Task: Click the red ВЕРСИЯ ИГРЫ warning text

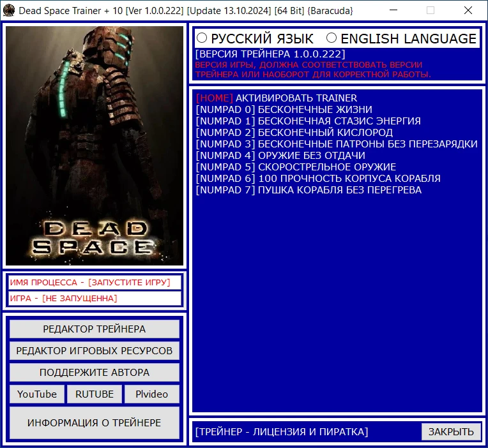Action: click(313, 70)
